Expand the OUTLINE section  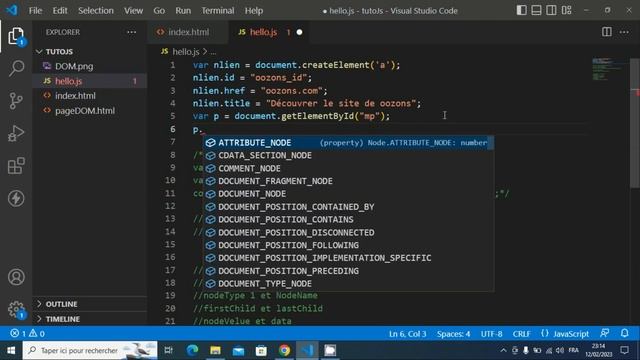tap(90, 304)
